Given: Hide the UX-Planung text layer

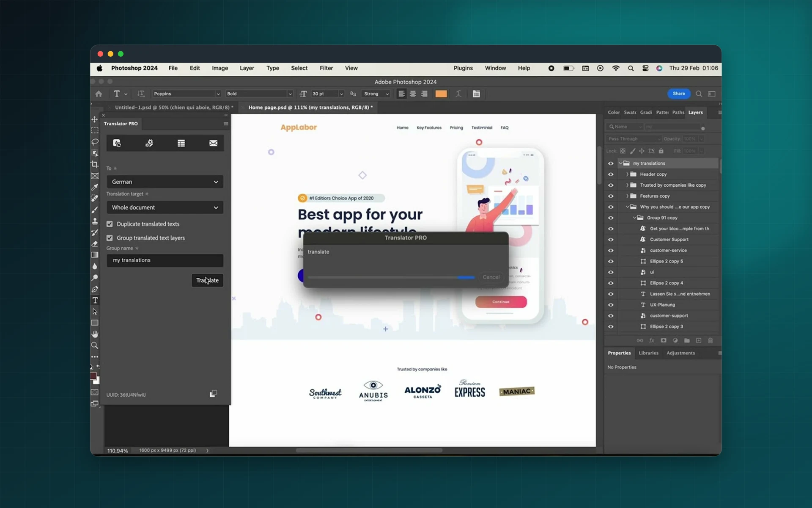Looking at the screenshot, I should (x=611, y=305).
